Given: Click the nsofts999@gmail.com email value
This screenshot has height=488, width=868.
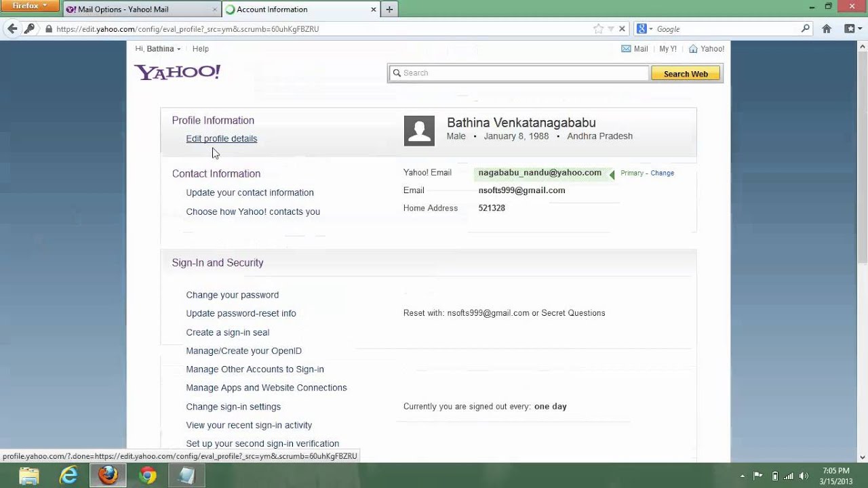Looking at the screenshot, I should [x=521, y=190].
